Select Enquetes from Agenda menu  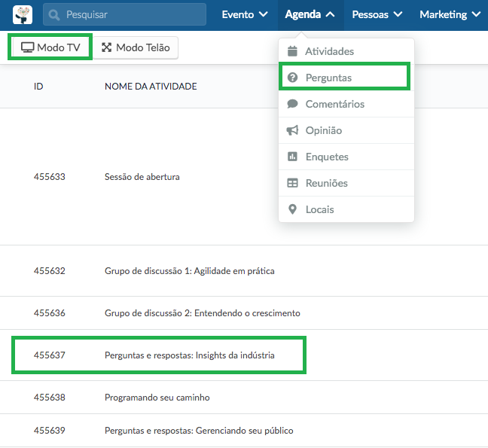pyautogui.click(x=346, y=157)
